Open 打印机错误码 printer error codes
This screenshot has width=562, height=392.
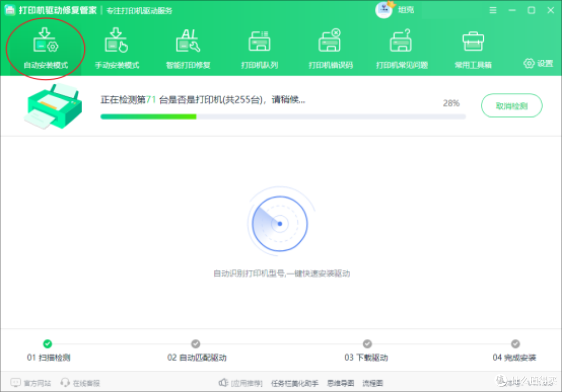pyautogui.click(x=330, y=48)
